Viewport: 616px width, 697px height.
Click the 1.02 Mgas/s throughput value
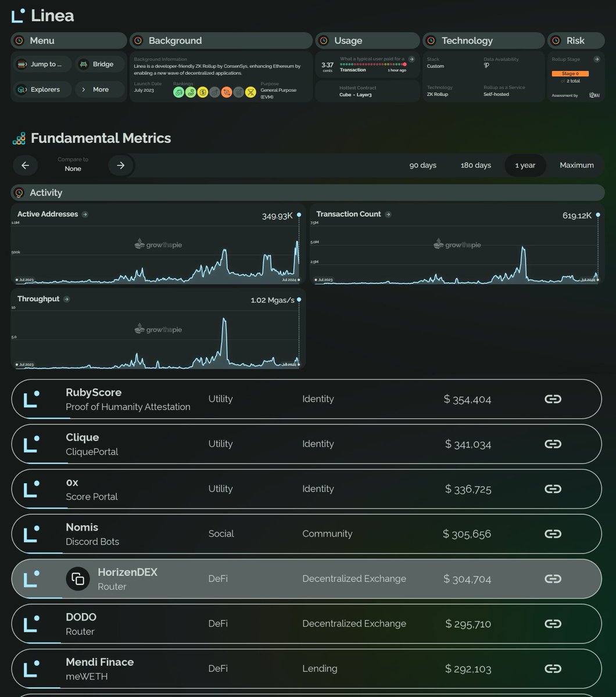(273, 300)
